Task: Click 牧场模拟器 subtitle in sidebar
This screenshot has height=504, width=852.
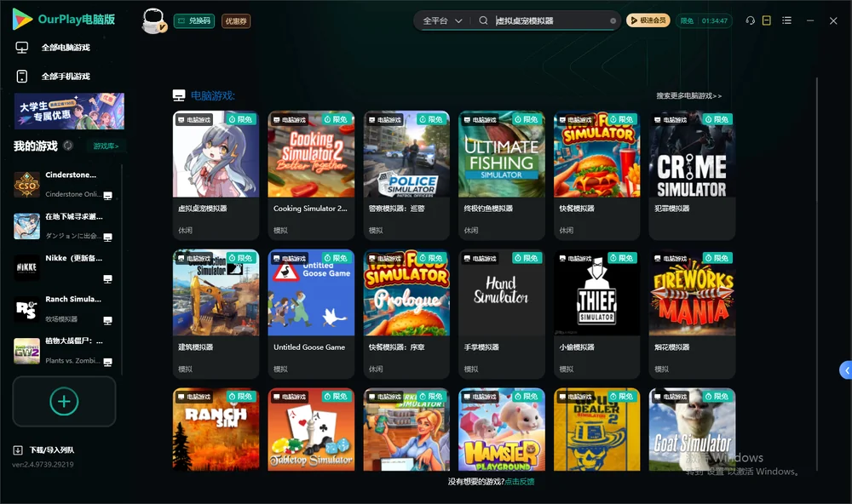Action: (x=61, y=318)
